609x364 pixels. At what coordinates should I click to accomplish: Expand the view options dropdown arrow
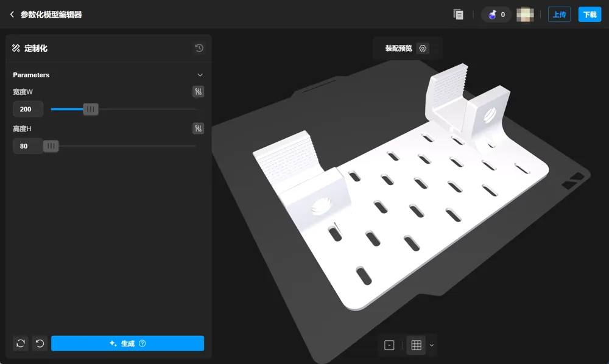pyautogui.click(x=432, y=345)
